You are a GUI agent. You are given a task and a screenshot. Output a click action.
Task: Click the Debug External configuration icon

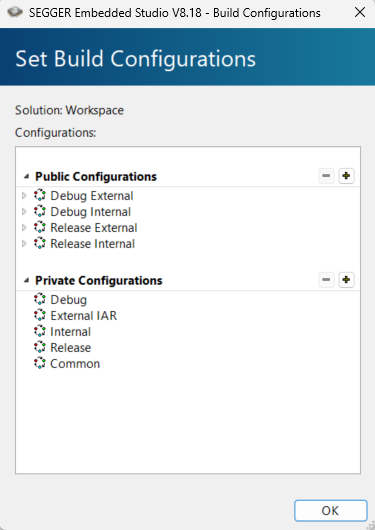point(40,196)
